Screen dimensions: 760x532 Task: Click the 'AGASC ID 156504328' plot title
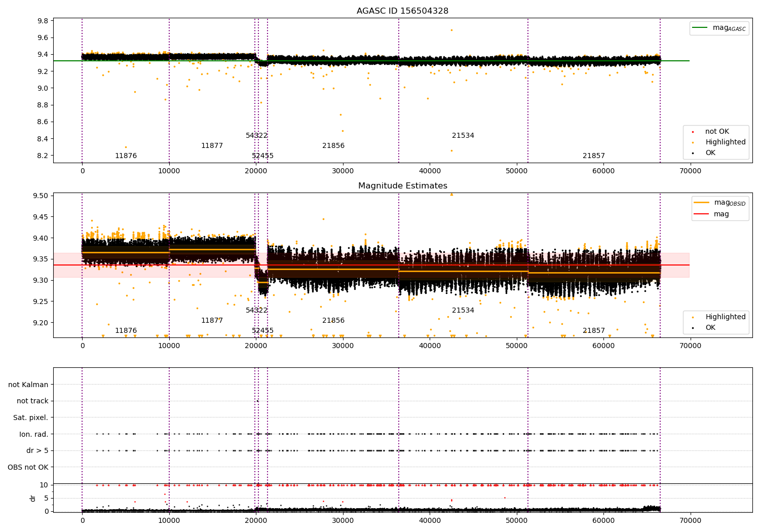pos(402,11)
